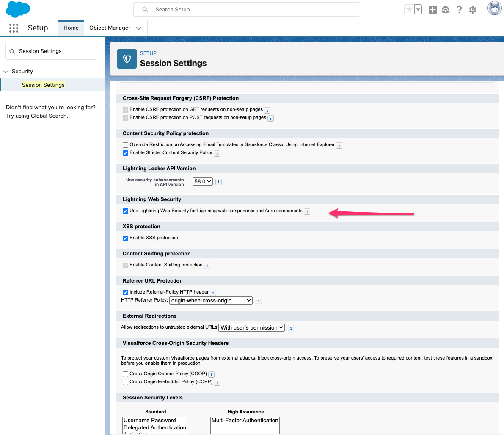Open the App Launcher grid icon
Screen dimensions: 504x435
point(14,28)
